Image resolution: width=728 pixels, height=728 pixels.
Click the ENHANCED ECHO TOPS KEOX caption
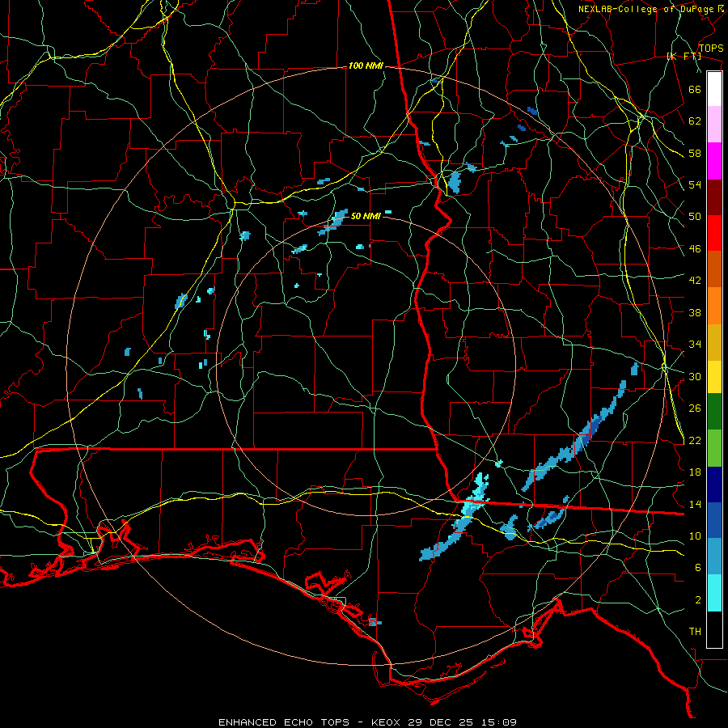point(367,722)
